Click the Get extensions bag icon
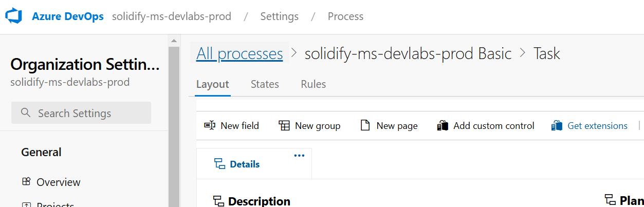 tap(557, 125)
